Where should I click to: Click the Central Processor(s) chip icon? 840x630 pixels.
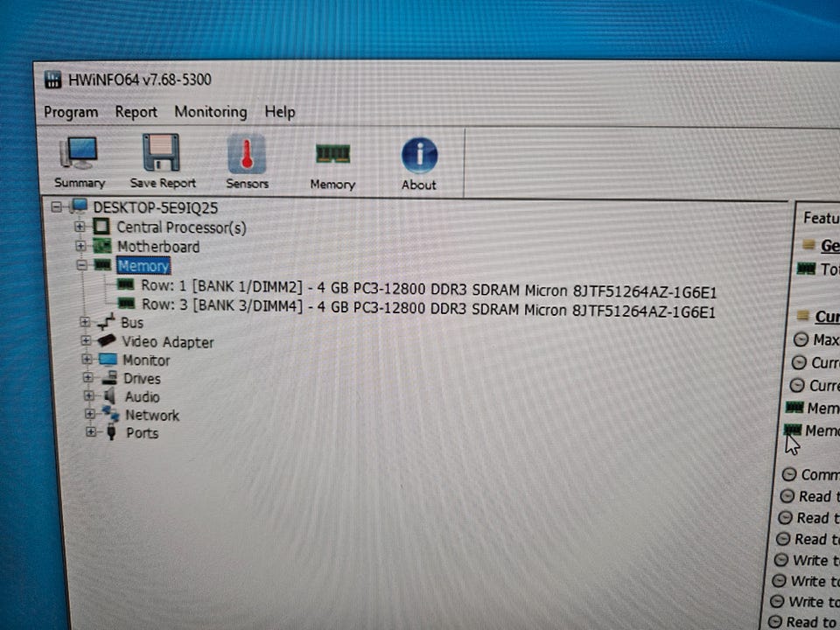tap(101, 226)
